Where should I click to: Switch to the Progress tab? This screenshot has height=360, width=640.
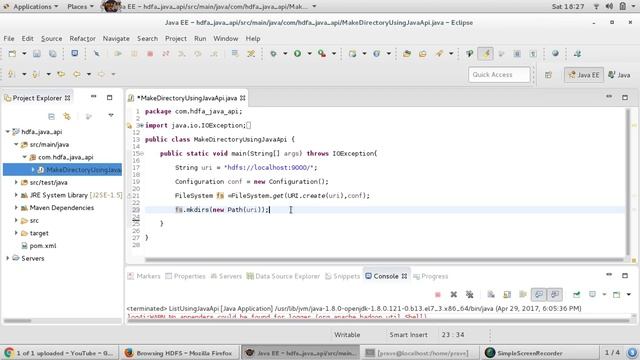(x=431, y=276)
